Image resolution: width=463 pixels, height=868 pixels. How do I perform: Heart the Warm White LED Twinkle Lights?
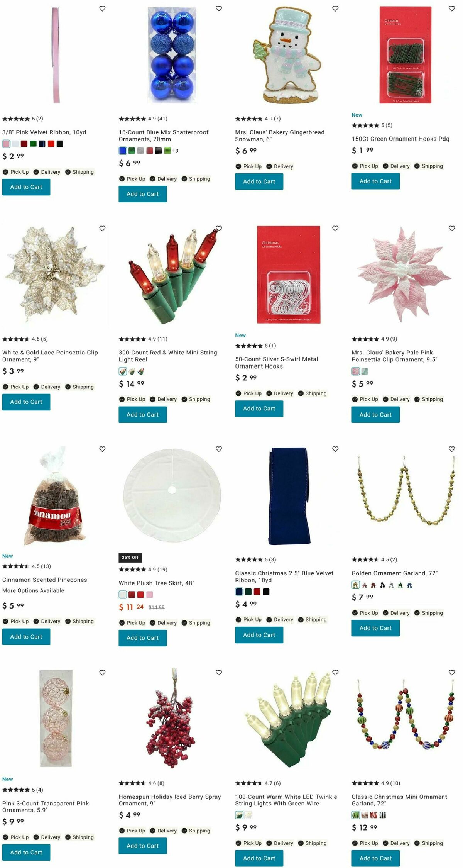pyautogui.click(x=335, y=673)
